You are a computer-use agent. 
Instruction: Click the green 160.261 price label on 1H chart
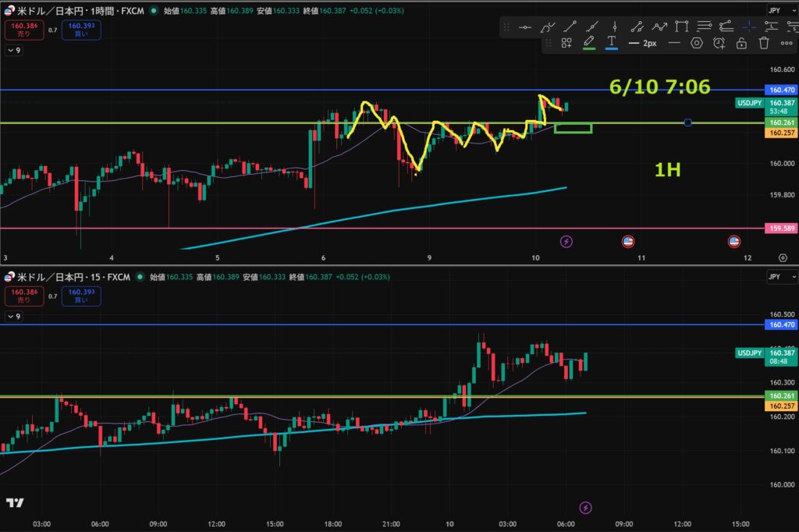[782, 122]
